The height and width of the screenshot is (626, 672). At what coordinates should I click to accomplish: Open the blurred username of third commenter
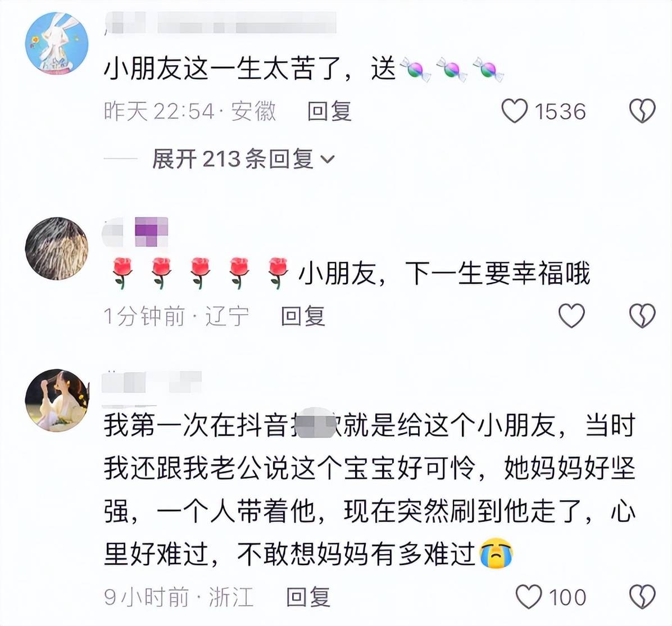(x=152, y=383)
